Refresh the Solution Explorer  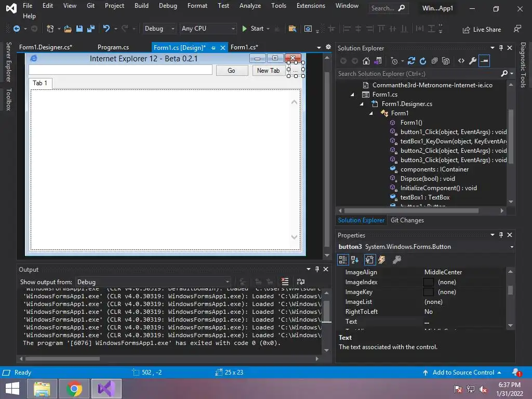pos(423,61)
